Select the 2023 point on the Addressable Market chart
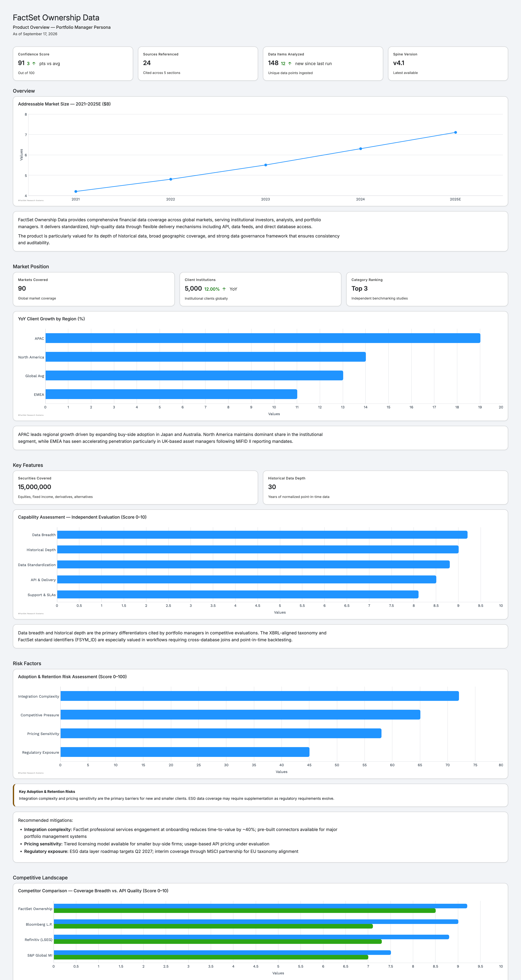This screenshot has height=980, width=521. (x=266, y=165)
